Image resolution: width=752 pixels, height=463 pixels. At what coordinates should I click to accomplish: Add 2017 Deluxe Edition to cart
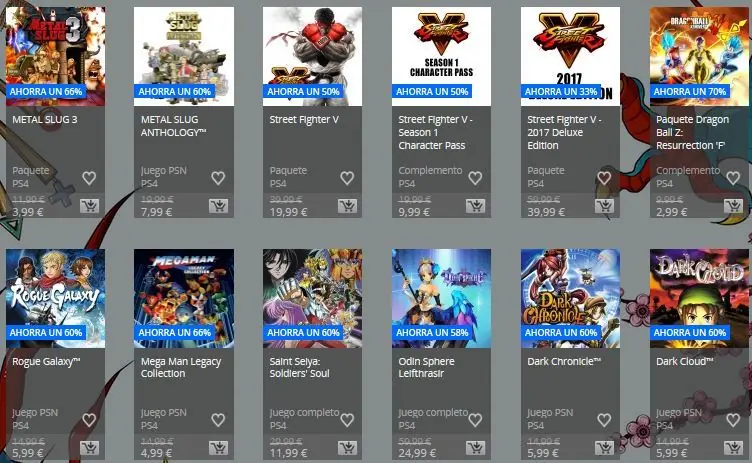[x=604, y=206]
